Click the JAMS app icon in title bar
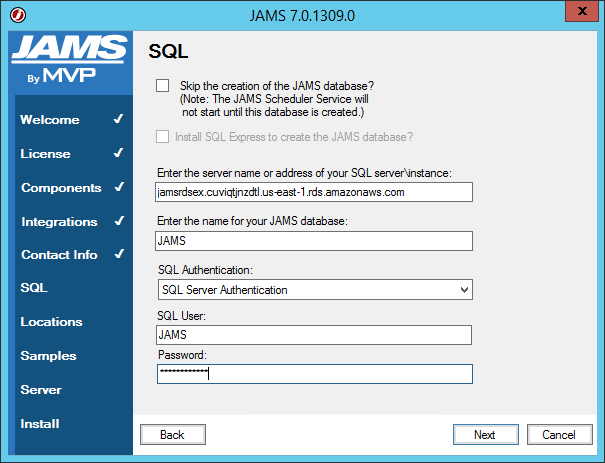605x463 pixels. click(18, 15)
